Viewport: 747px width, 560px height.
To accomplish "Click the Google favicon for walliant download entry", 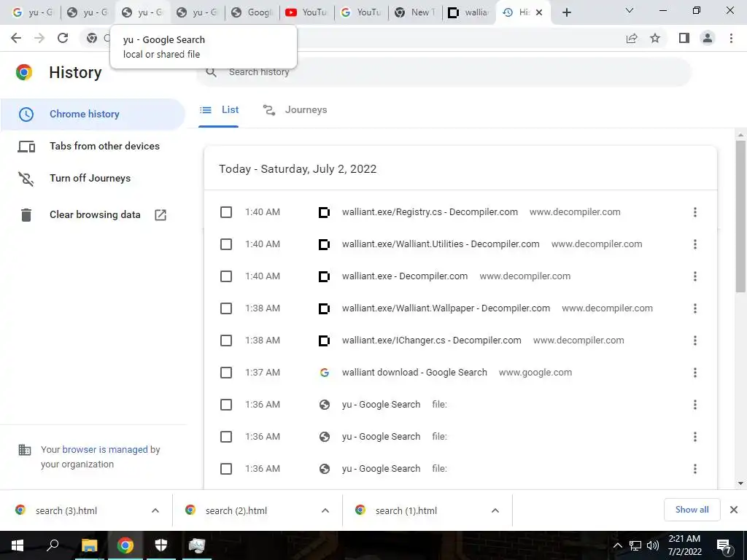I will (324, 373).
